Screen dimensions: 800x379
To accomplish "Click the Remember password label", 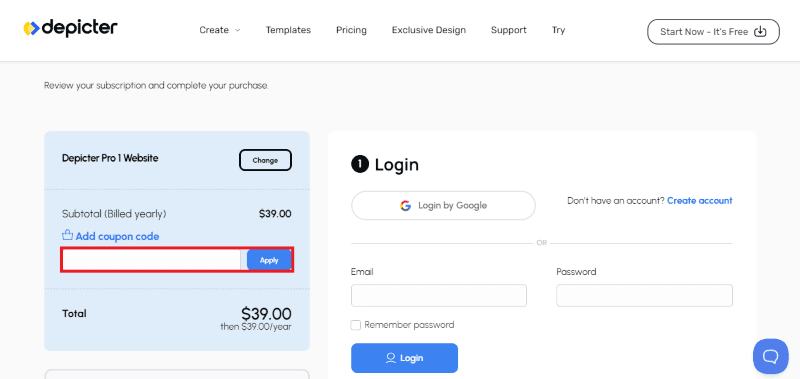I will pos(409,325).
